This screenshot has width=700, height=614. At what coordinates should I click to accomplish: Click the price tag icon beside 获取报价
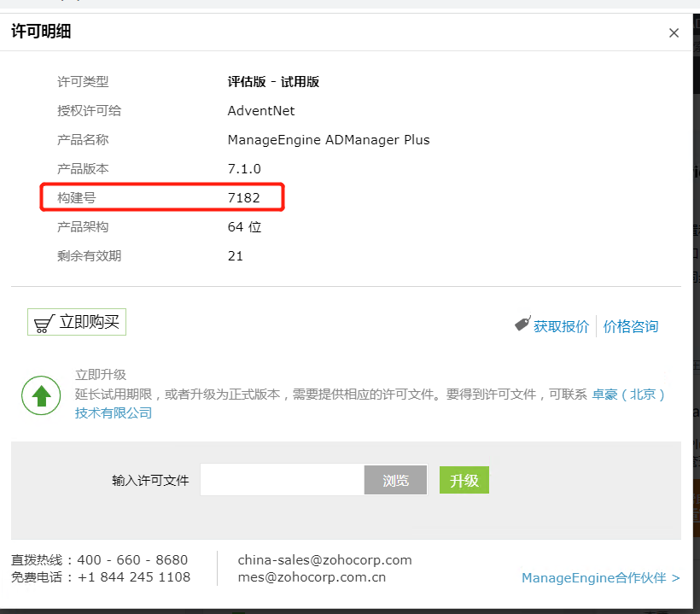(x=522, y=325)
